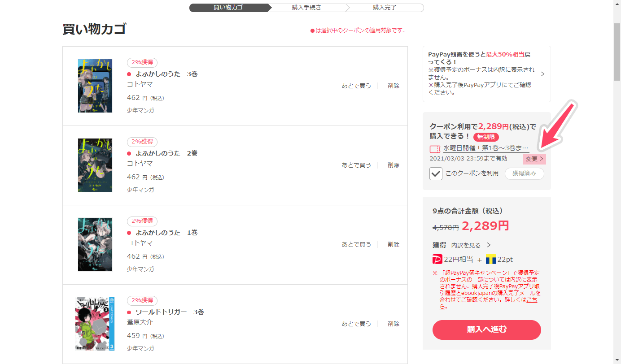Delete よふかしのうた 3巻 via 削除

click(394, 86)
